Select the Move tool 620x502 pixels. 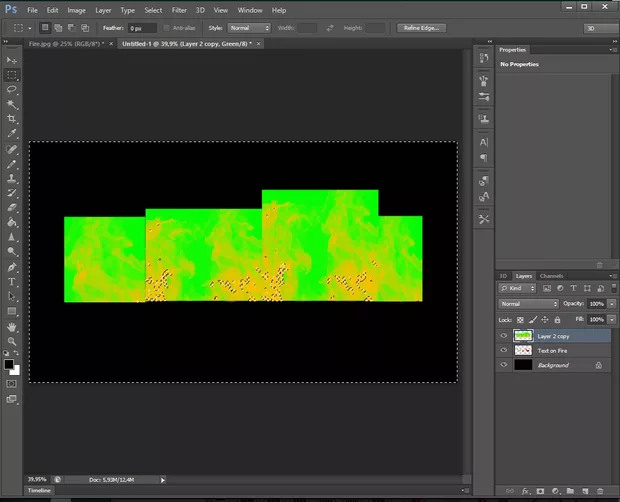[x=12, y=59]
